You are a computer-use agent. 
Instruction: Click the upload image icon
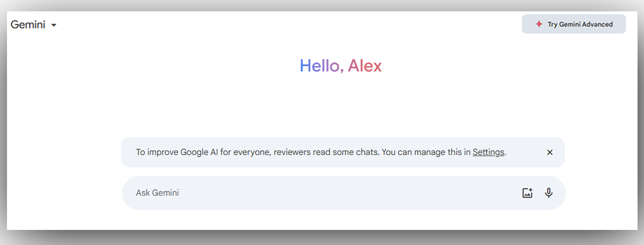tap(527, 193)
